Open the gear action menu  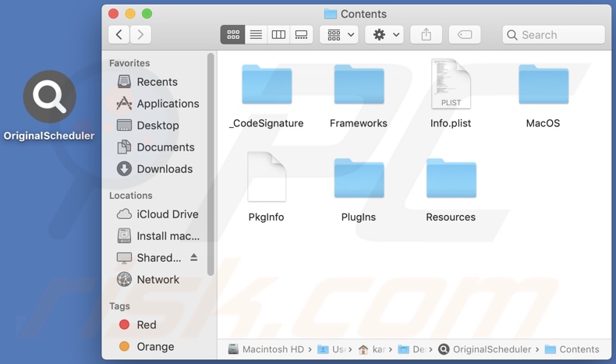tap(384, 34)
